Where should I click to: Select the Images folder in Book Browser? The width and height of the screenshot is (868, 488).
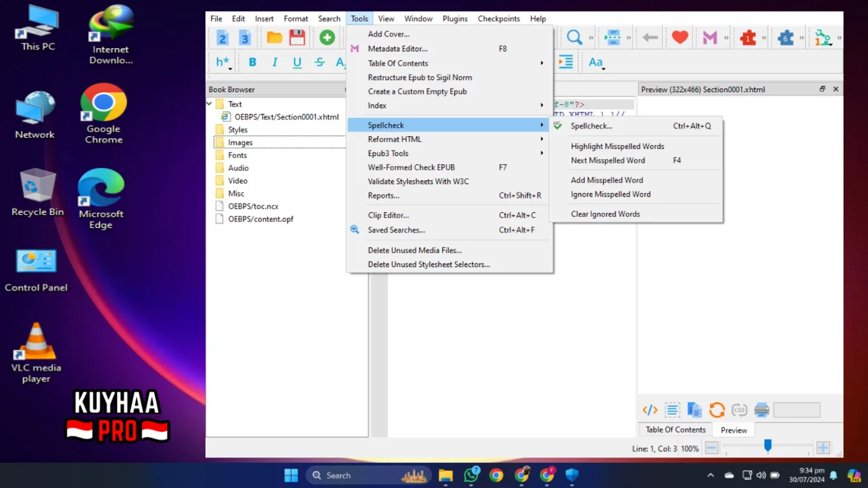point(240,142)
